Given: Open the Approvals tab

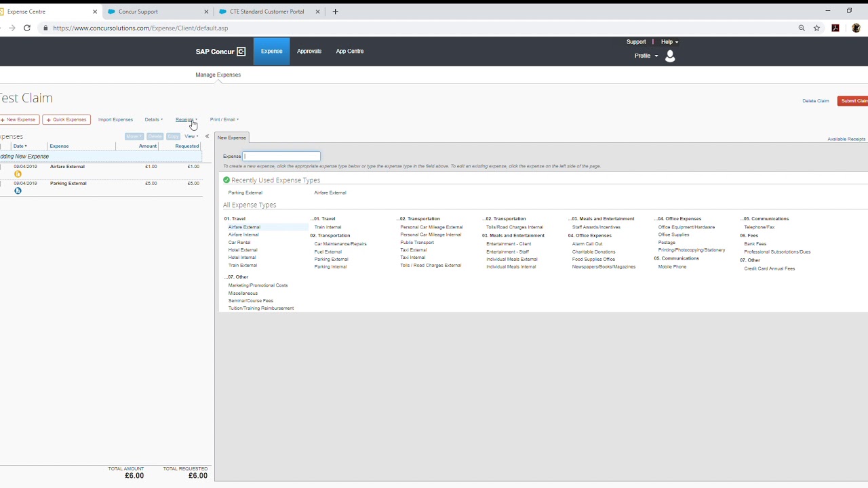Looking at the screenshot, I should 309,52.
